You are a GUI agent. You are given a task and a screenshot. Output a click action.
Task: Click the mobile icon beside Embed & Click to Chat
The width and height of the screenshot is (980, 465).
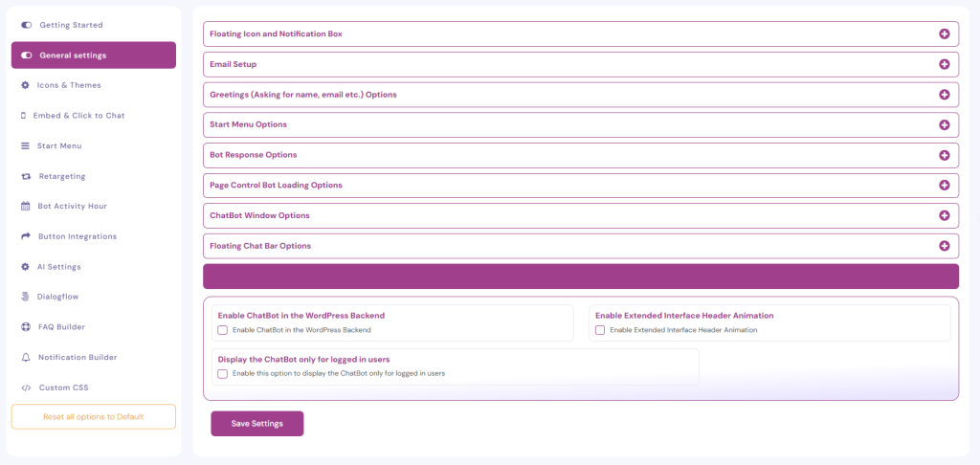pos(24,116)
